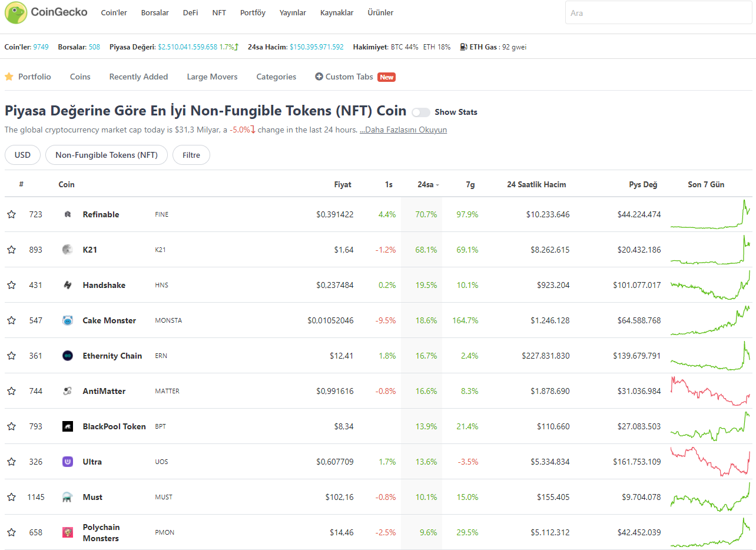Open the Borsalar count 508 link
Image resolution: width=756 pixels, height=550 pixels.
coord(94,47)
